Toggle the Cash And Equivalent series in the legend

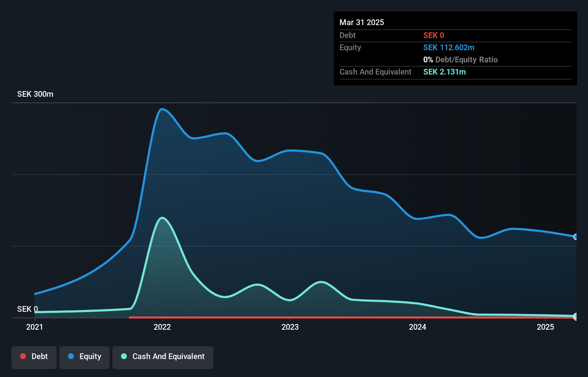click(163, 357)
